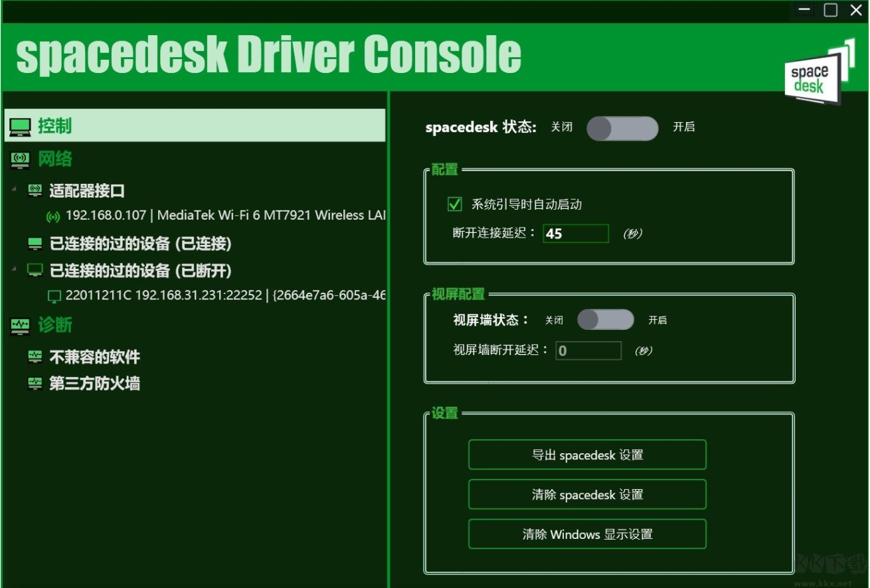The height and width of the screenshot is (588, 870).
Task: Click the 开启 label beside 视屏墙状态
Action: pos(657,320)
